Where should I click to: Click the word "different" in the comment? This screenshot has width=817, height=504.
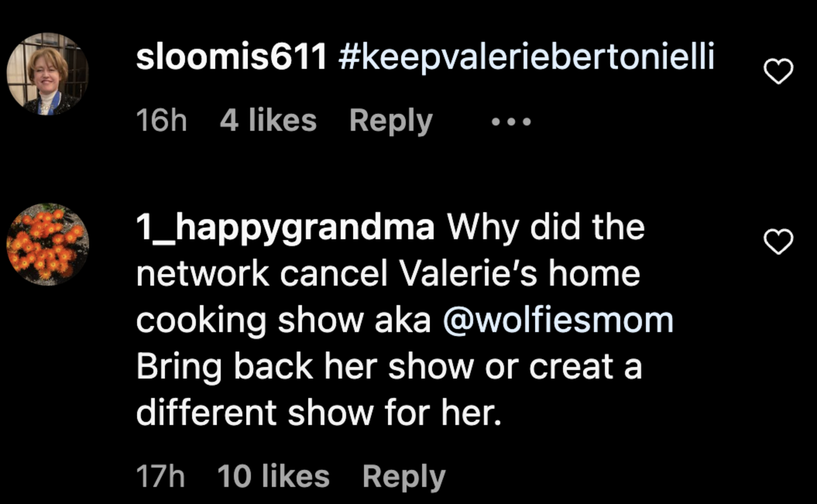pyautogui.click(x=206, y=413)
